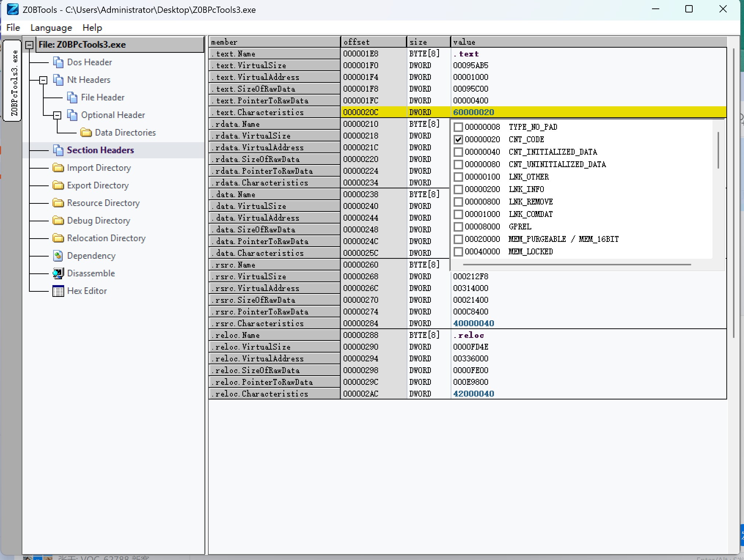Screen dimensions: 744x560
Task: Collapse the Optional Header tree node
Action: [x=57, y=115]
